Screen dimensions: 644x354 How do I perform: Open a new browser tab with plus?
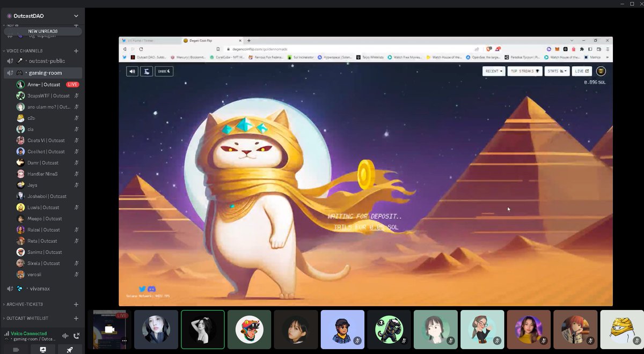pyautogui.click(x=249, y=40)
